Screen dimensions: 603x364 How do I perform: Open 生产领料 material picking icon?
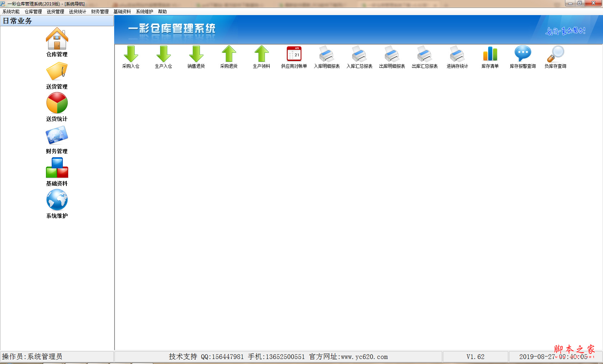(x=261, y=54)
